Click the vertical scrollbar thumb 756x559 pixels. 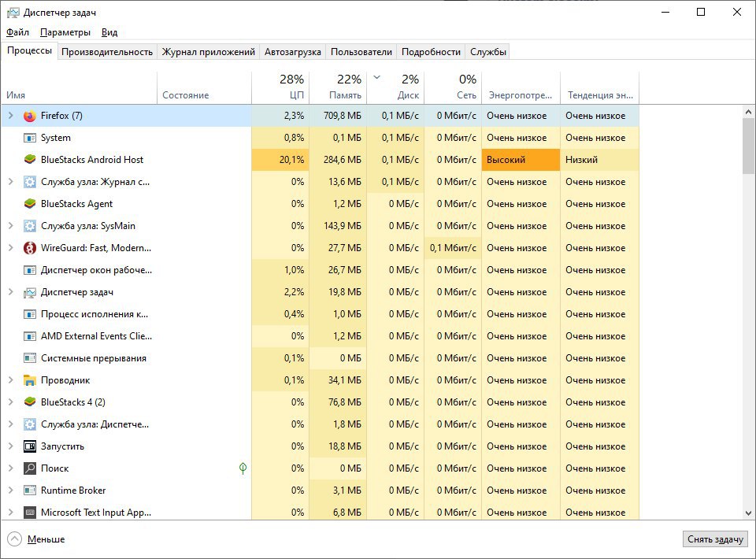click(x=748, y=146)
